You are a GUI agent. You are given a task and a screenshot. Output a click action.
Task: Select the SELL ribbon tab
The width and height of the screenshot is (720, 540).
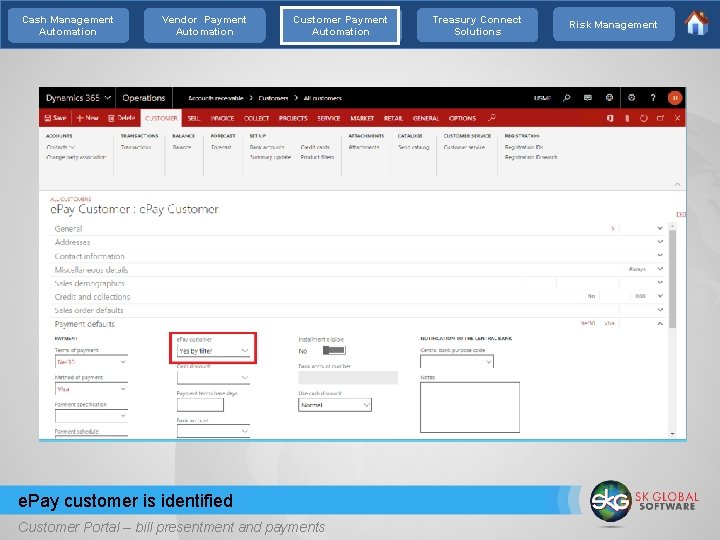(194, 118)
